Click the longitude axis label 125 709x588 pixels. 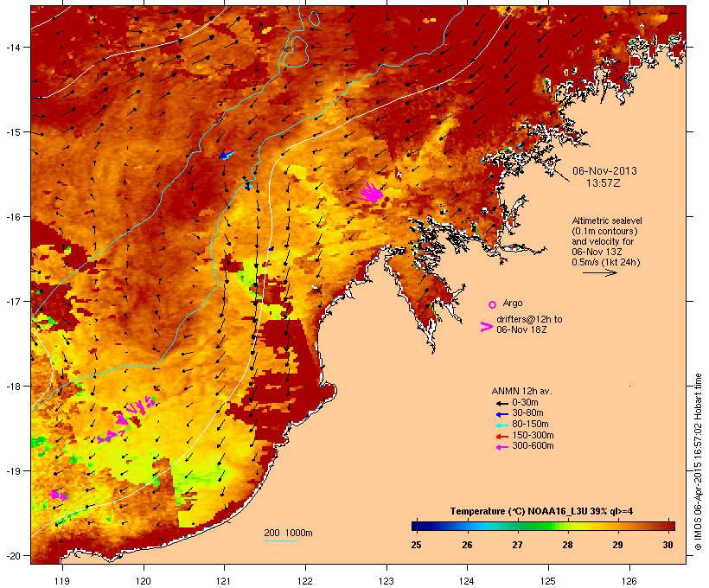[548, 581]
